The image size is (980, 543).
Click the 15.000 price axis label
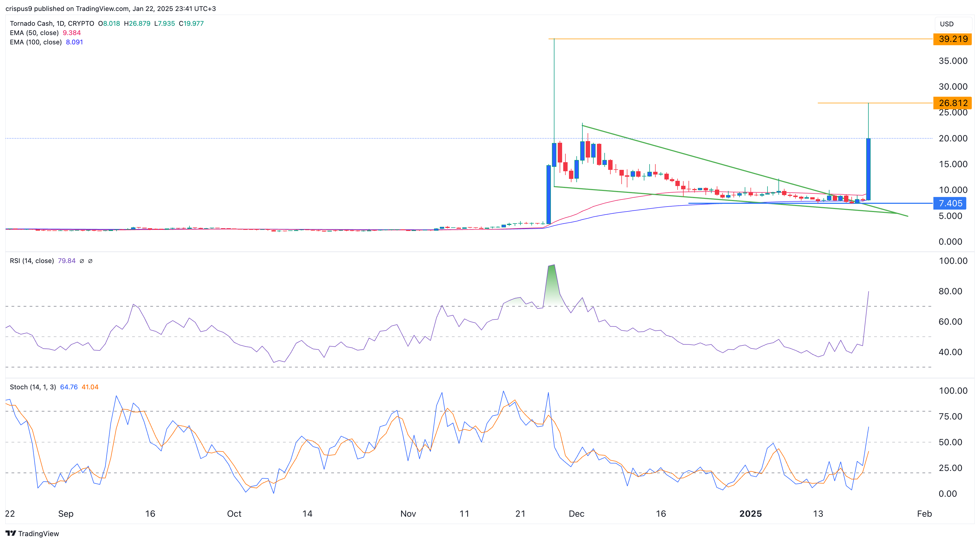953,164
